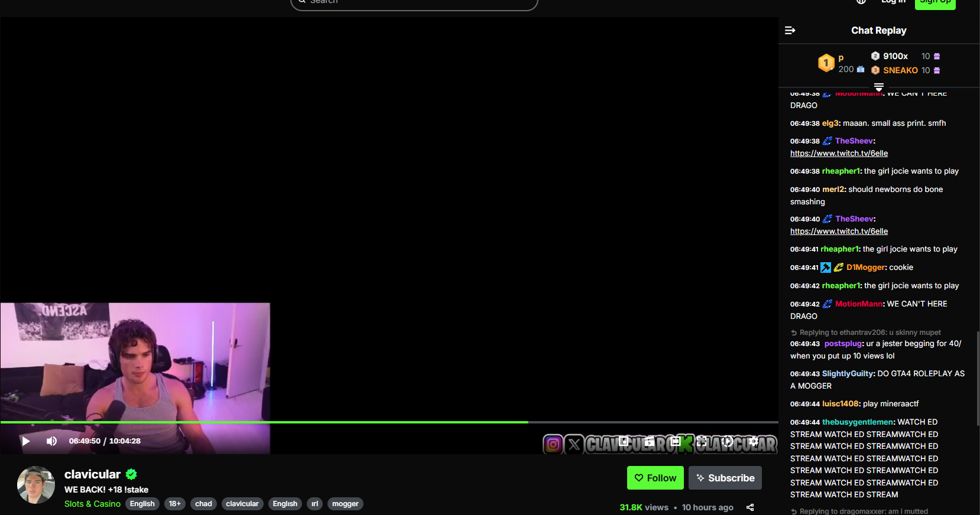Select the first English tag

[142, 504]
